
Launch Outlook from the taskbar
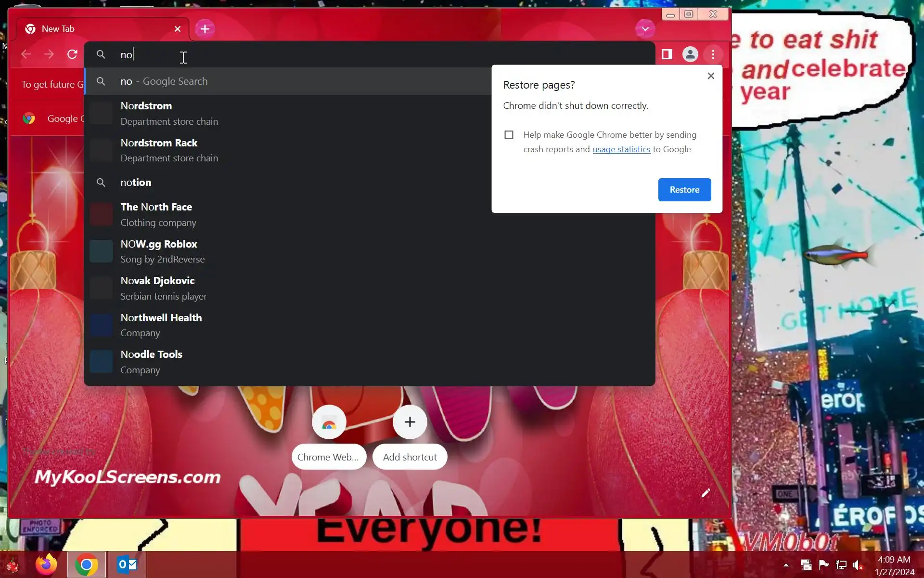(127, 564)
